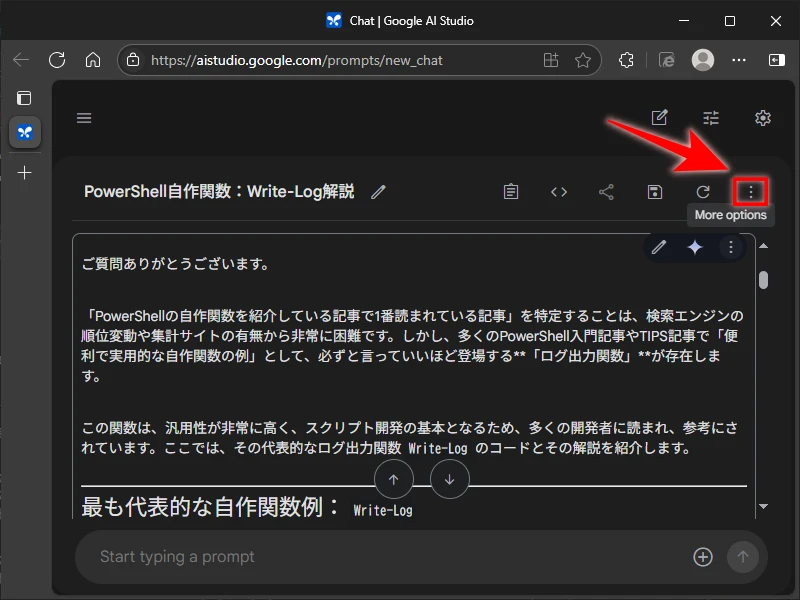This screenshot has height=600, width=800.
Task: Open the response's three-dot options menu
Action: 731,247
